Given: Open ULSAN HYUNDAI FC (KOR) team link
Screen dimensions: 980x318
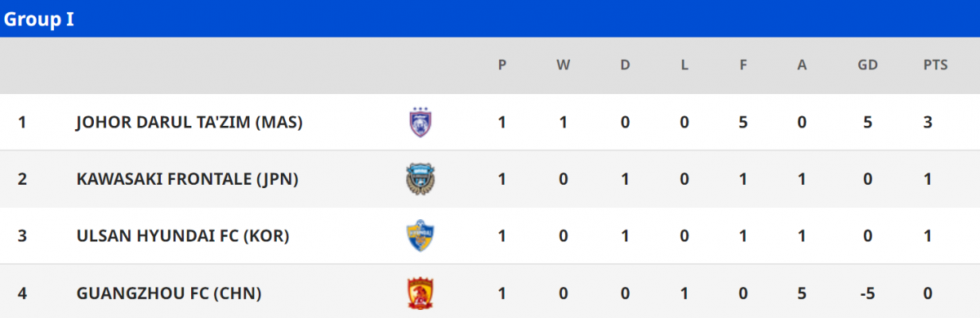Looking at the screenshot, I should [x=182, y=236].
